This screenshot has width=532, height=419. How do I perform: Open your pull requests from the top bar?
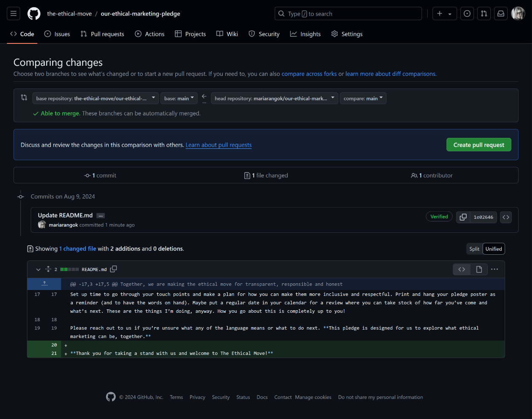(x=484, y=13)
